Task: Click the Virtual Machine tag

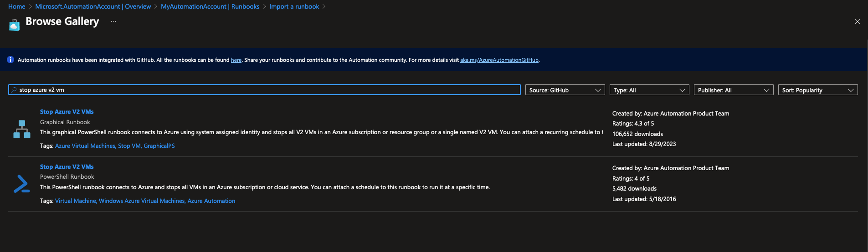Action: (76, 201)
